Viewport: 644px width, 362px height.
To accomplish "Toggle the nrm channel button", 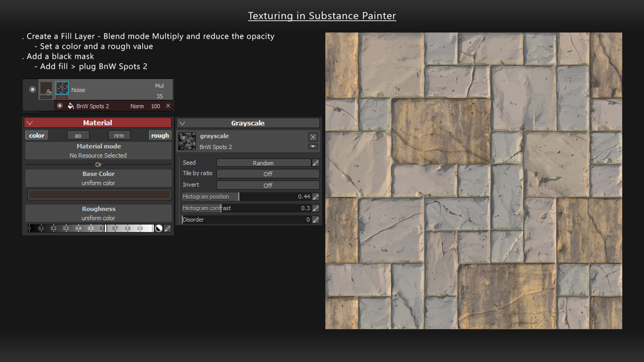I will click(x=119, y=136).
